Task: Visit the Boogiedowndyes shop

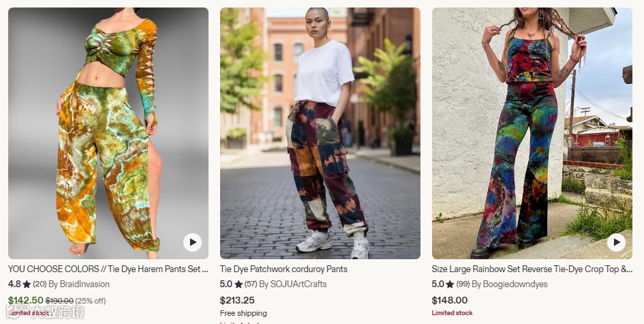Action: [510, 284]
